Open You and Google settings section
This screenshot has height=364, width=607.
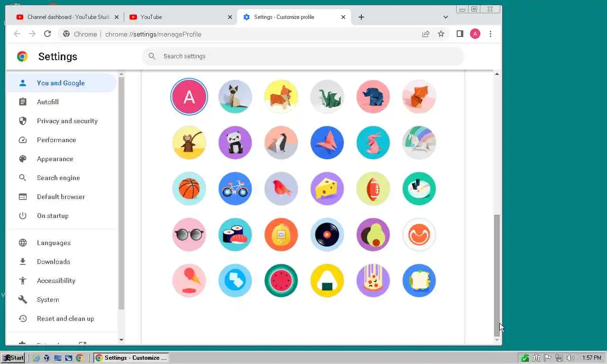click(61, 83)
